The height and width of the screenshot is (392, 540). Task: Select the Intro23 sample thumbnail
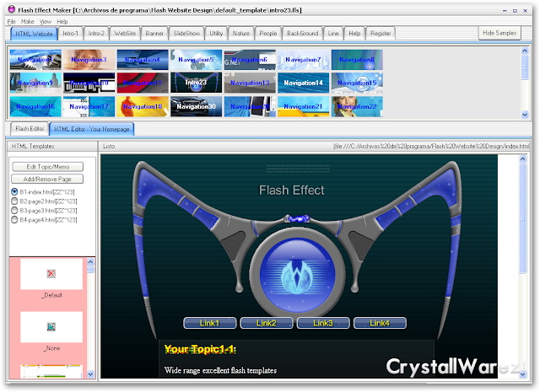click(x=197, y=83)
